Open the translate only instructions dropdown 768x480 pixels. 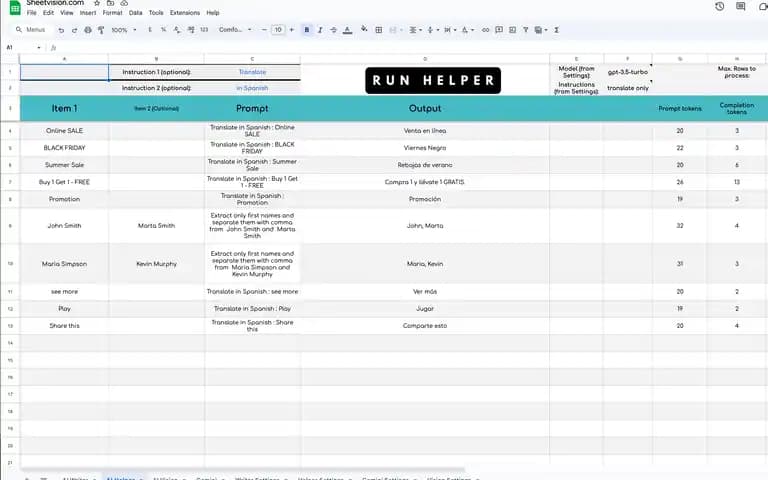pos(627,88)
